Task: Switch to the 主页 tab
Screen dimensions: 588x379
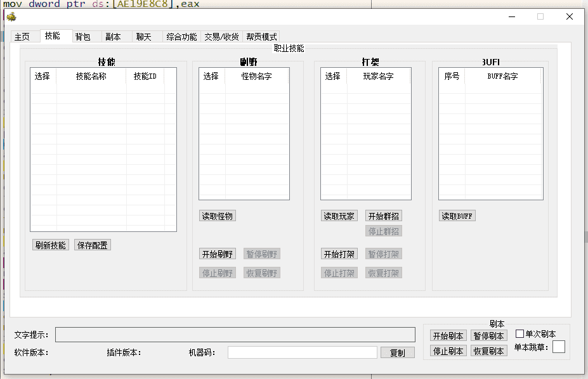Action: 22,37
